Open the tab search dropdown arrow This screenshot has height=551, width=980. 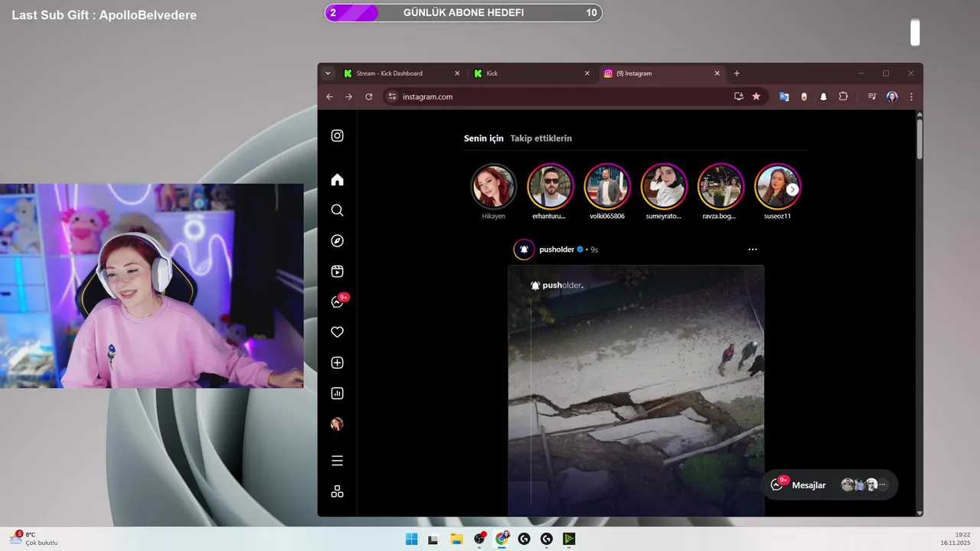tap(328, 73)
